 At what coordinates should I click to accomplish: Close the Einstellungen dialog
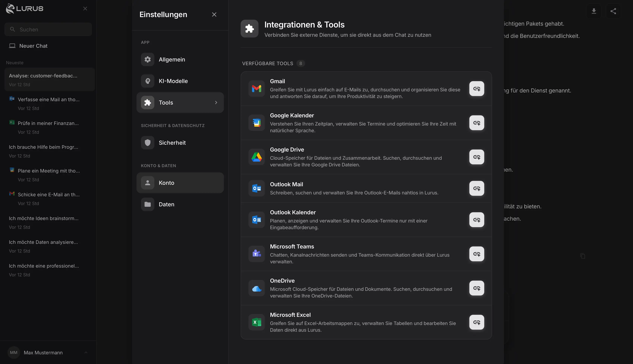(x=214, y=14)
